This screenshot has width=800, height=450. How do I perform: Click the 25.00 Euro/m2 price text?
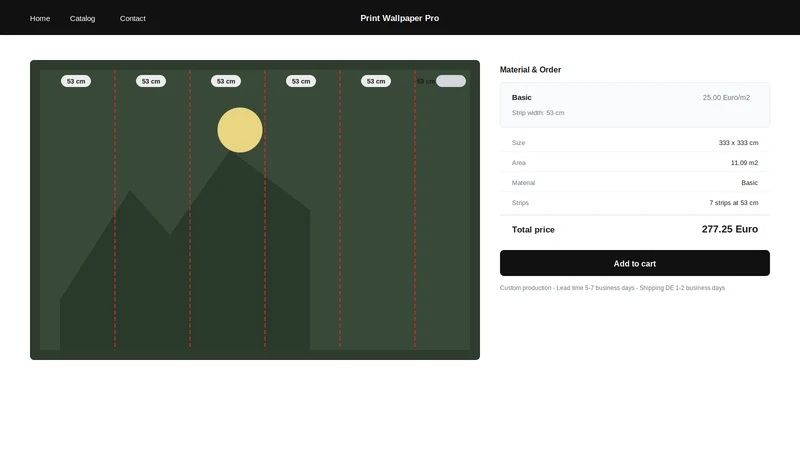[726, 97]
